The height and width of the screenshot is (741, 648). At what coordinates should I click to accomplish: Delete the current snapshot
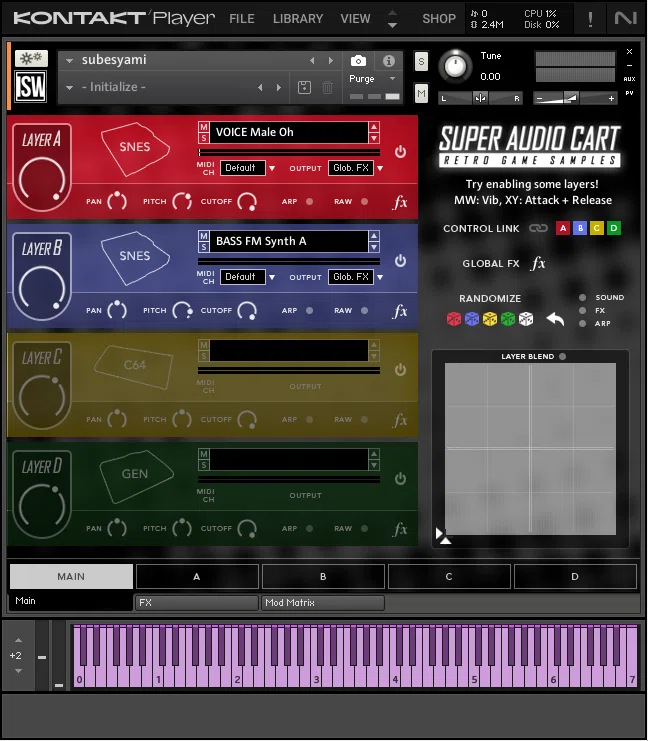(327, 87)
